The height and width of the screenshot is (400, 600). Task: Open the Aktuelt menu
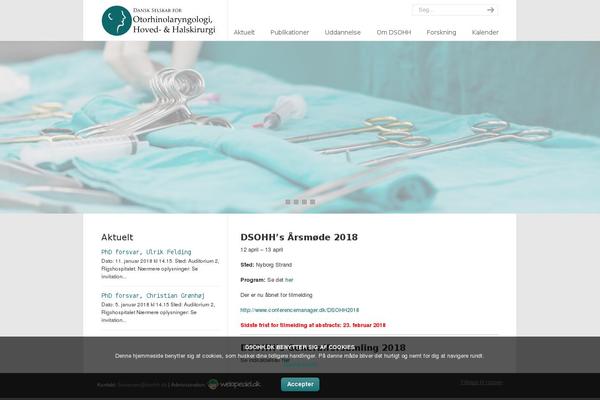(x=244, y=33)
